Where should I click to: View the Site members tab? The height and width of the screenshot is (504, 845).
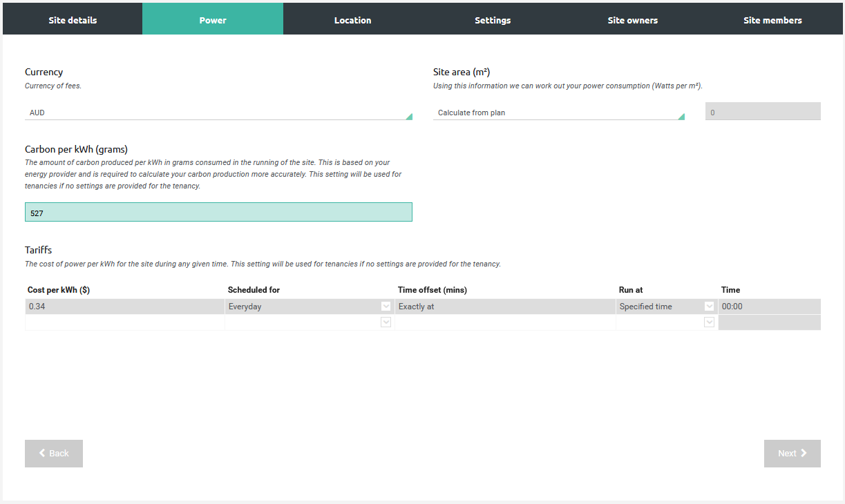[x=772, y=20]
